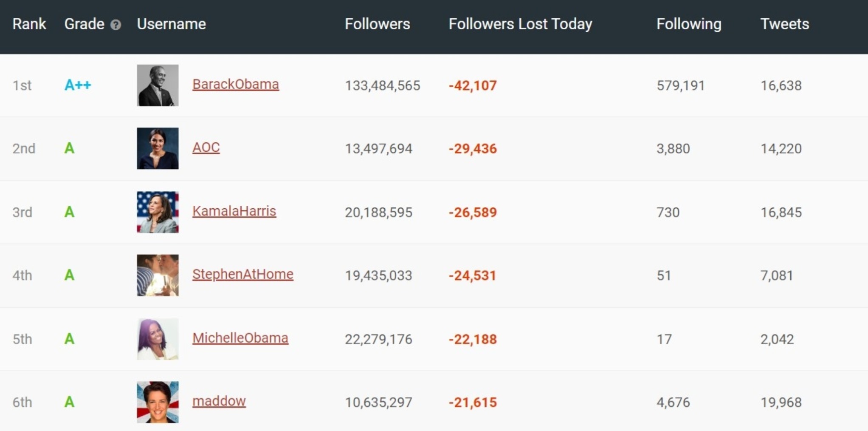The height and width of the screenshot is (431, 868).
Task: Click the Grade help question mark icon
Action: (x=116, y=25)
